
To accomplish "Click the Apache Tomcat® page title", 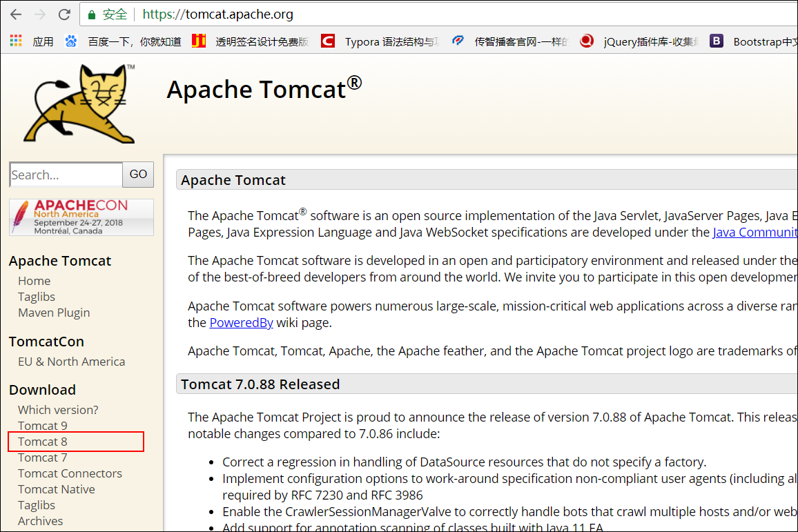I will (264, 88).
